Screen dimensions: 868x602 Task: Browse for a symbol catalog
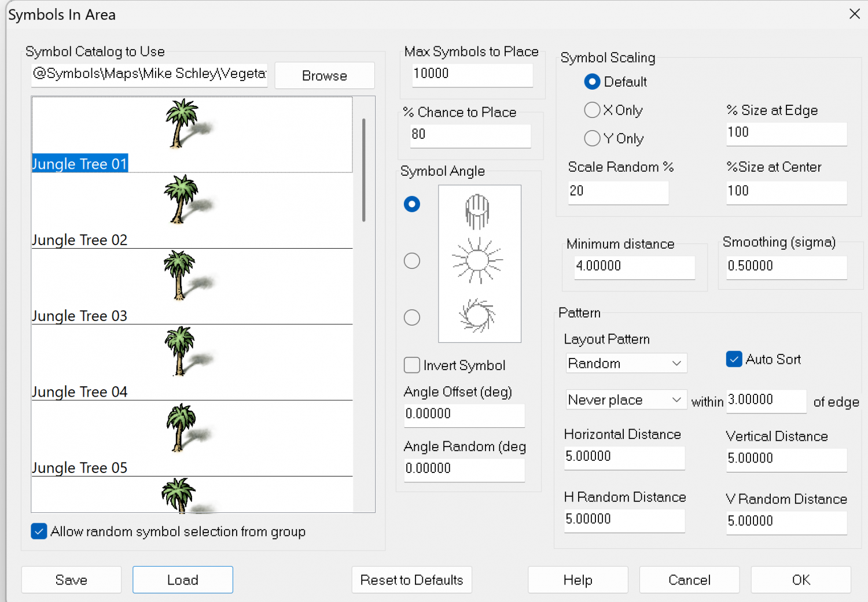pyautogui.click(x=324, y=76)
